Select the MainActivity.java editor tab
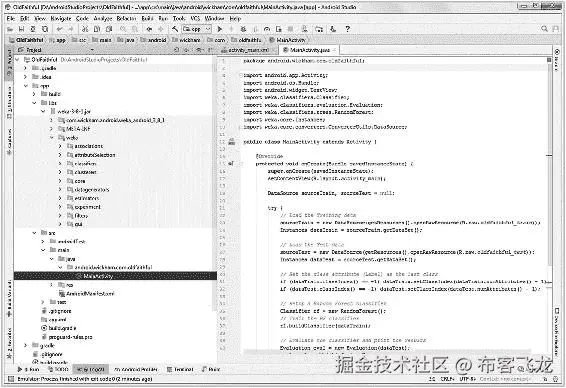This screenshot has width=566, height=388. tap(310, 50)
